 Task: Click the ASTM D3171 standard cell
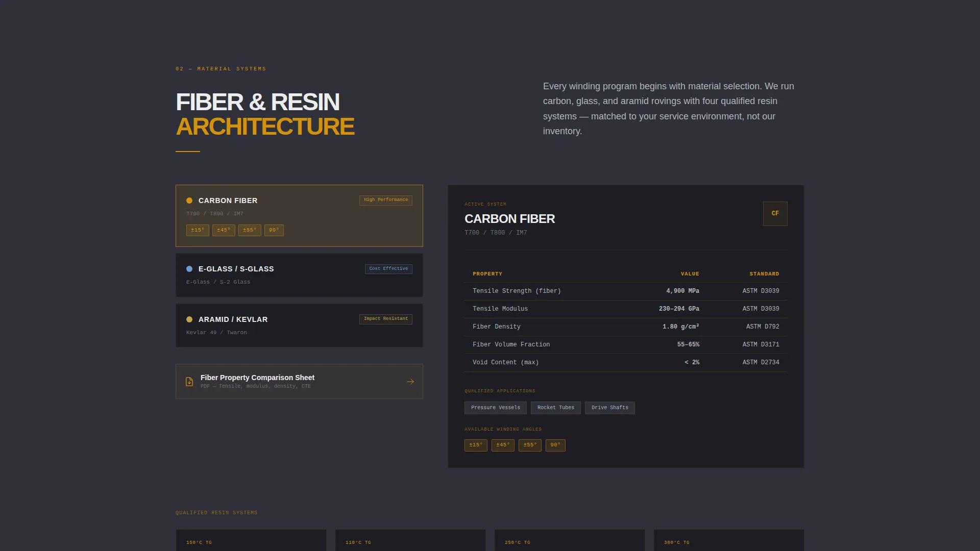pos(761,344)
